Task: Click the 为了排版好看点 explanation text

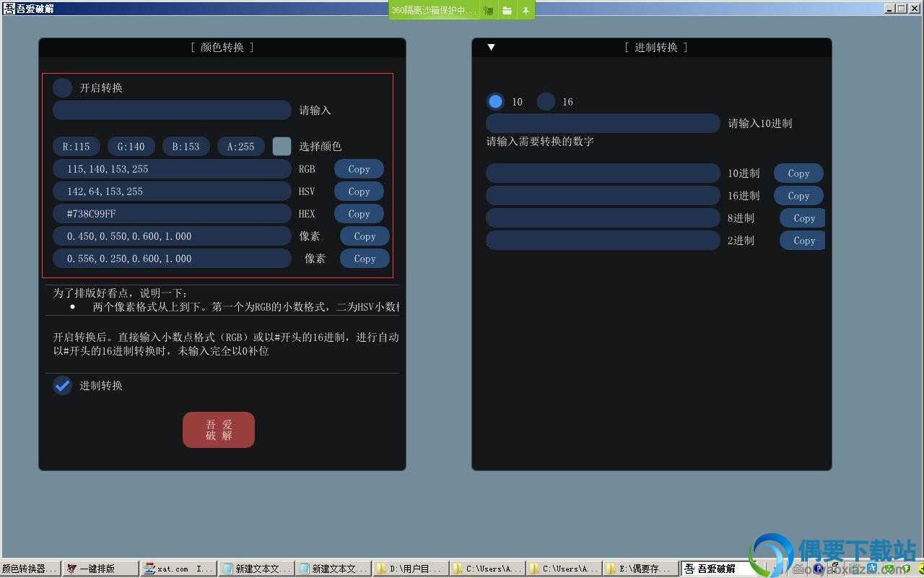Action: (x=120, y=293)
